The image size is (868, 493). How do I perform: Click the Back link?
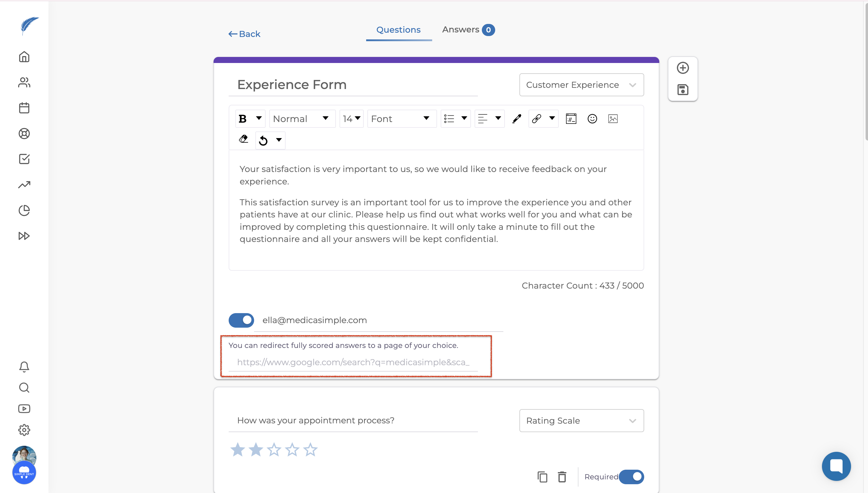pos(244,34)
